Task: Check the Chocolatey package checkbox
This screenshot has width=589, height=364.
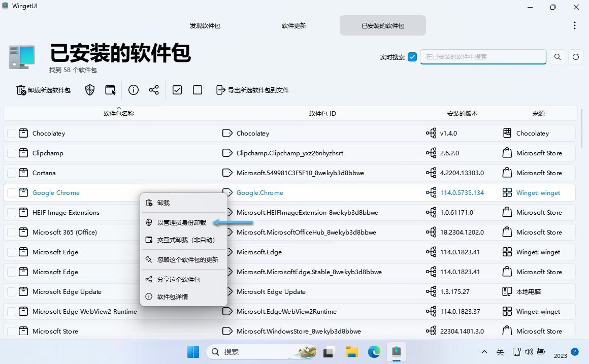Action: 12,134
